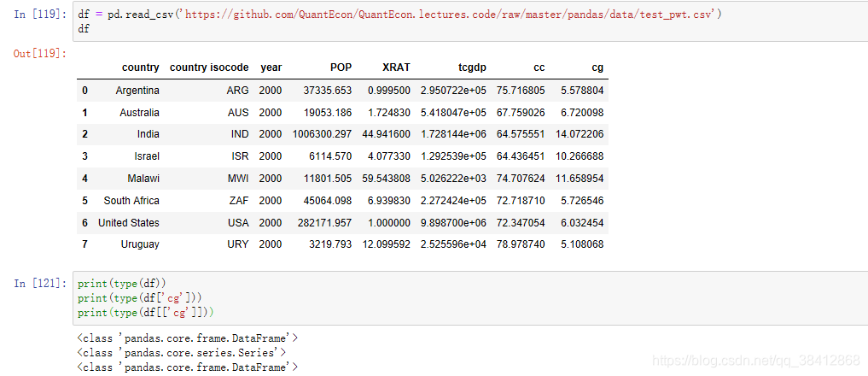The width and height of the screenshot is (868, 376).
Task: Click the XRAT column header
Action: tap(396, 68)
